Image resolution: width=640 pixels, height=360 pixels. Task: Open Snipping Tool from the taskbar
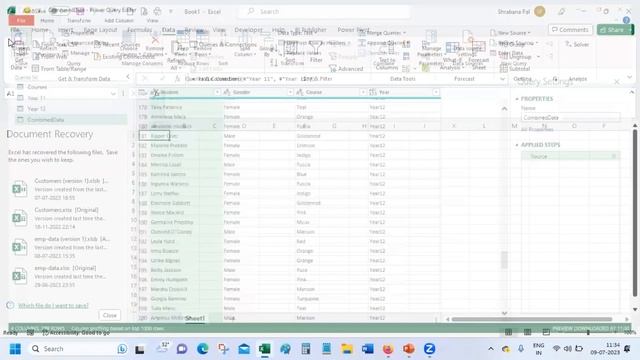click(223, 349)
